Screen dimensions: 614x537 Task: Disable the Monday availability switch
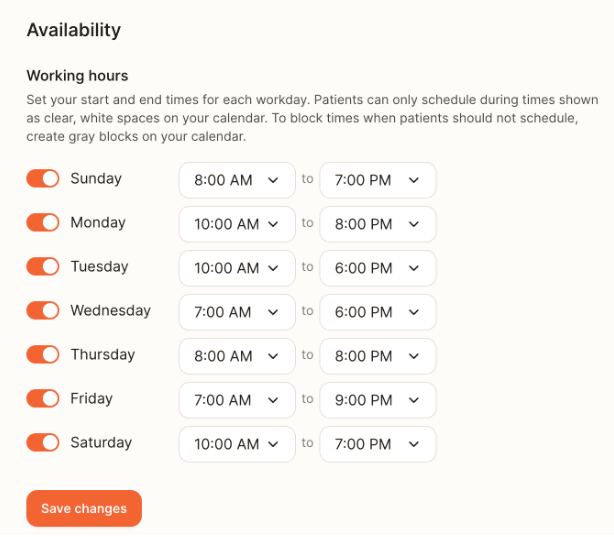(x=43, y=223)
